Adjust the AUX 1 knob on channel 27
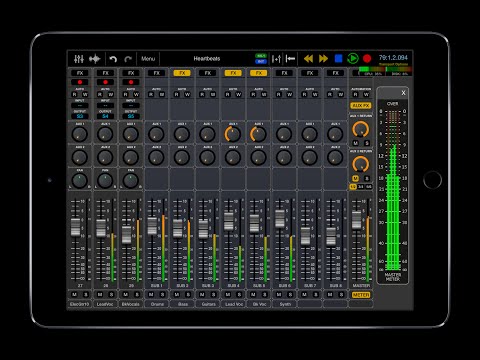480x360 pixels. coord(80,134)
